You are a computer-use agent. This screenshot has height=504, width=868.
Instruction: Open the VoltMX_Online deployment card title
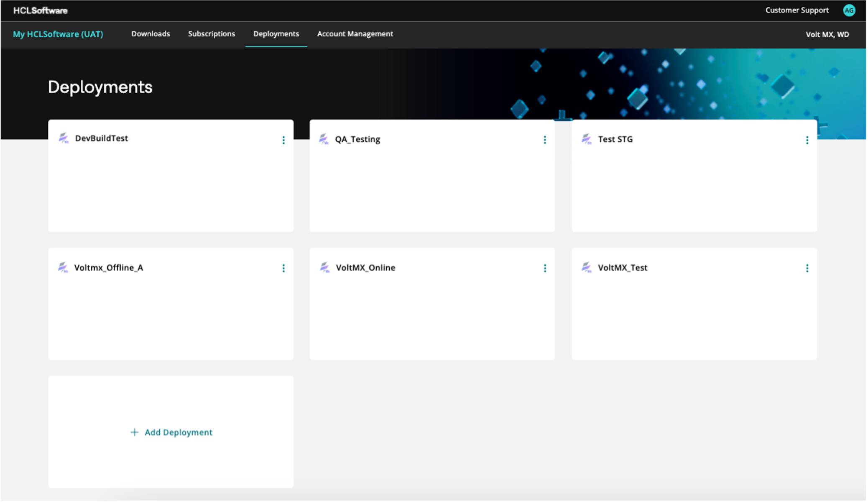click(x=365, y=268)
